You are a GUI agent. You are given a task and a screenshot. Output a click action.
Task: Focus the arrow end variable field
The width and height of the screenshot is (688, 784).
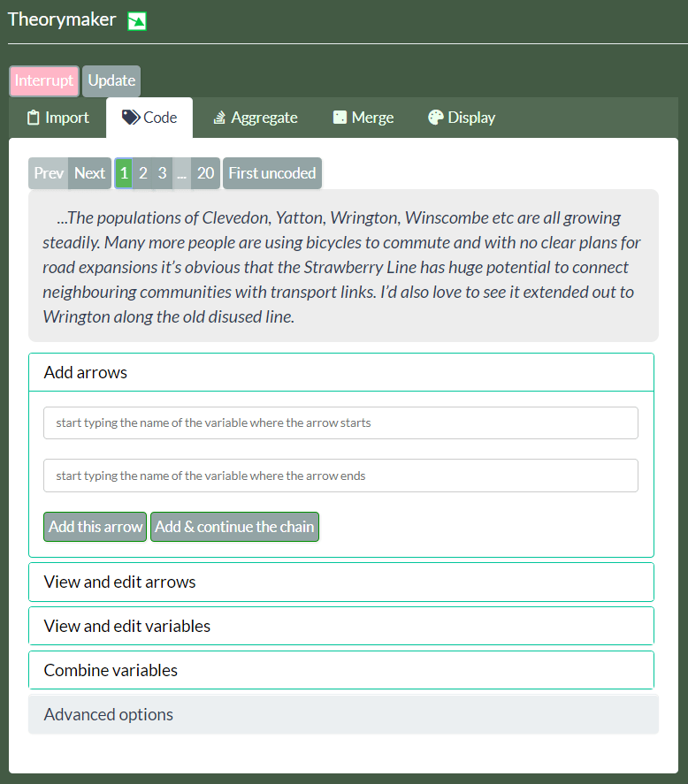[x=340, y=476]
